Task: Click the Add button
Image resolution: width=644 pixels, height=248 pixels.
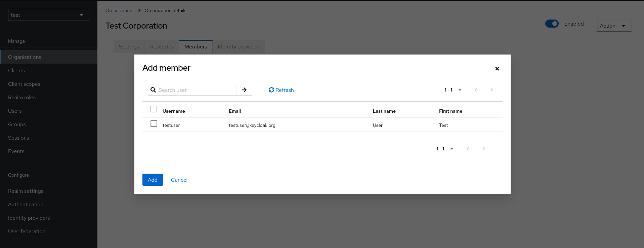Action: coord(153,180)
